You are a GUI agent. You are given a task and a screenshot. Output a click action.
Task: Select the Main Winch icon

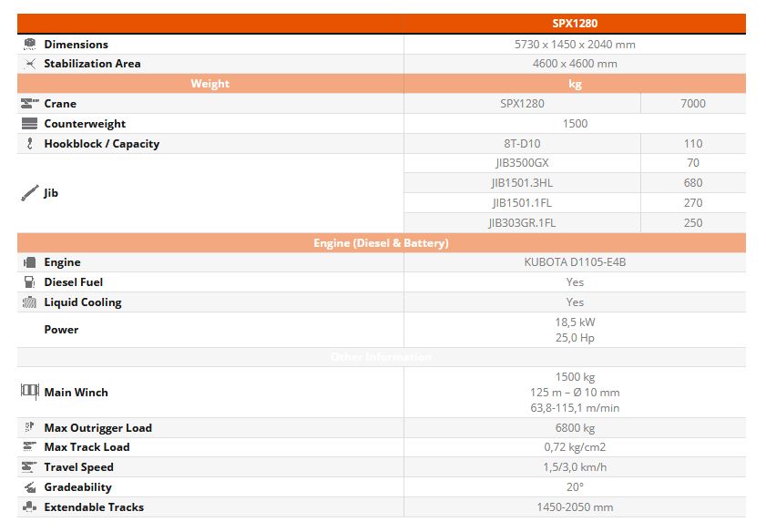pyautogui.click(x=29, y=392)
